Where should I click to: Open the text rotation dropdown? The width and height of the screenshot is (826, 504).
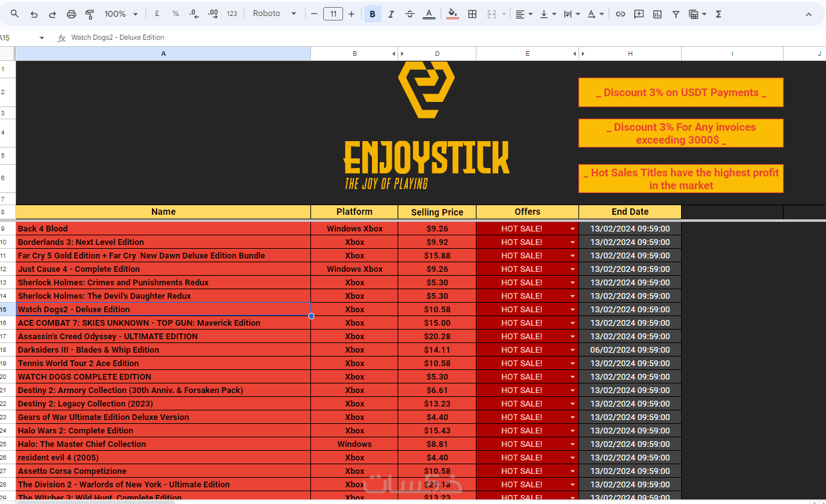pyautogui.click(x=596, y=14)
